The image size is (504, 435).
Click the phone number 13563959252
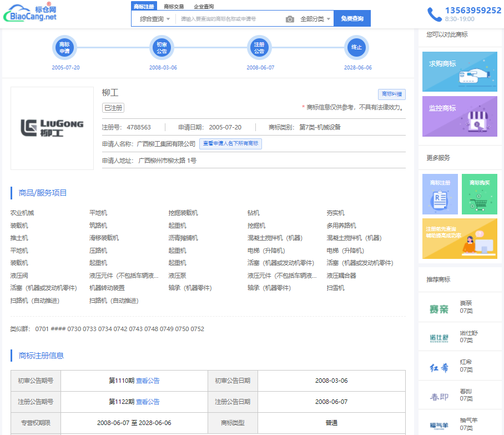point(473,11)
